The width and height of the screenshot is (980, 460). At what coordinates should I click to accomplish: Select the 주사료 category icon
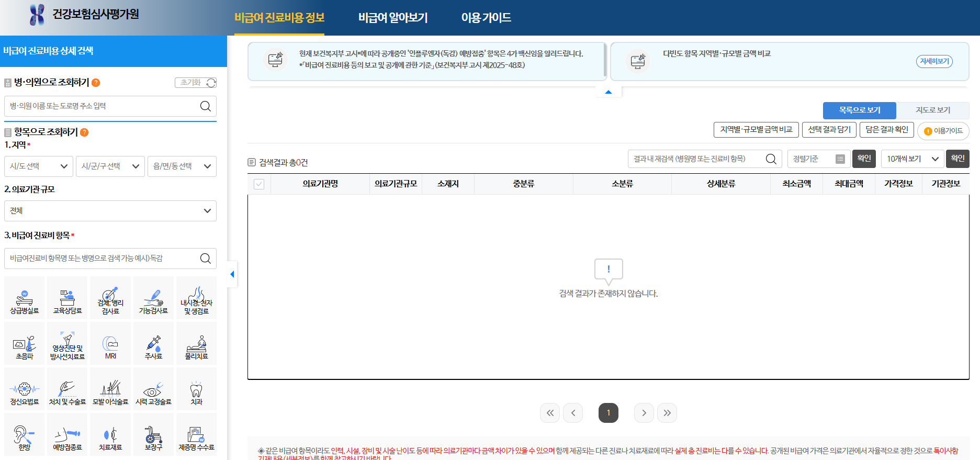click(153, 343)
